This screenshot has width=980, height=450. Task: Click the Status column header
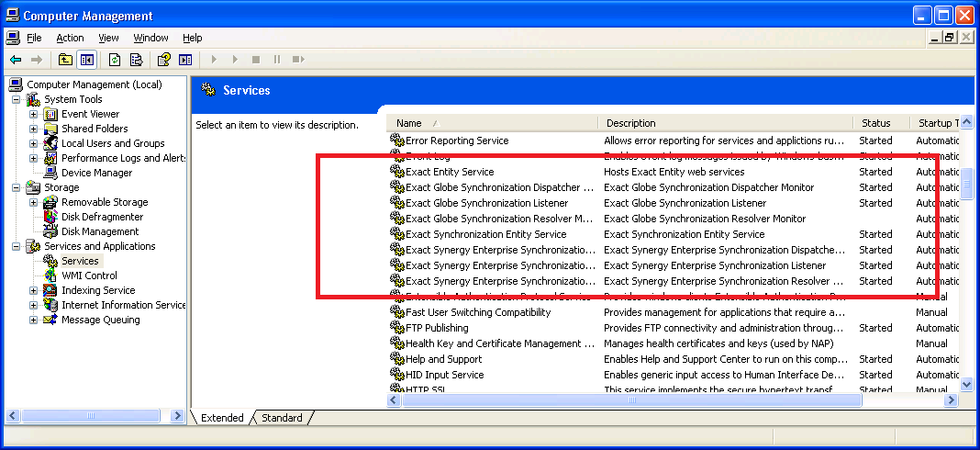[x=881, y=123]
